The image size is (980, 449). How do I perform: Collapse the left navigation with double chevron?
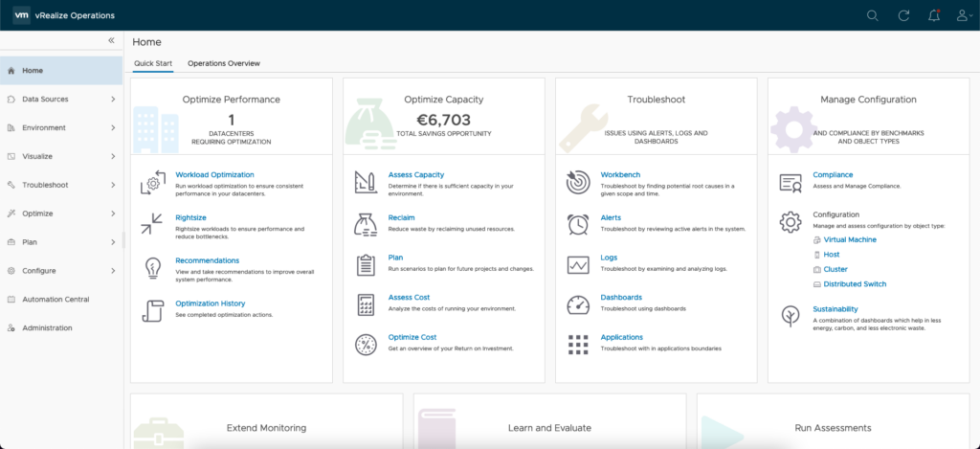(111, 40)
